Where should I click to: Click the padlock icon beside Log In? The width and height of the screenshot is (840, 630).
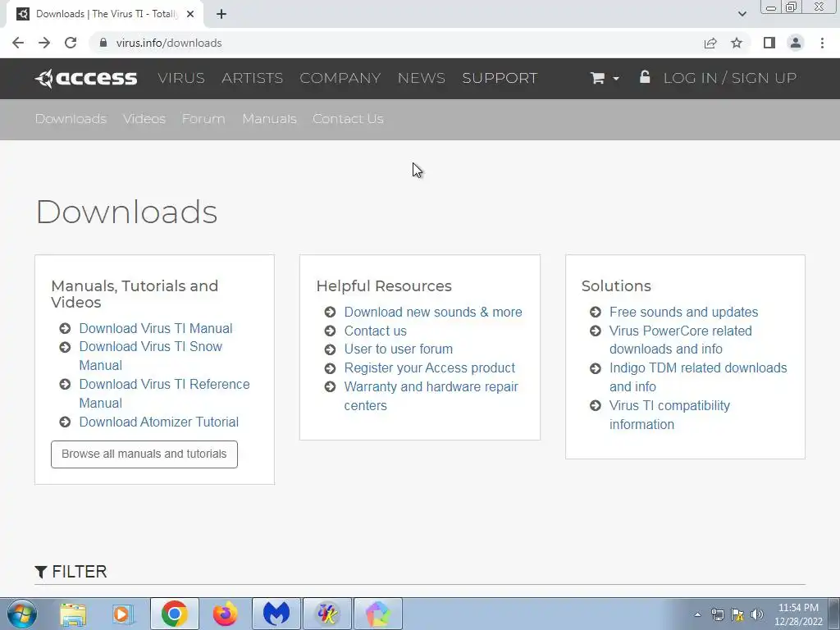645,76
